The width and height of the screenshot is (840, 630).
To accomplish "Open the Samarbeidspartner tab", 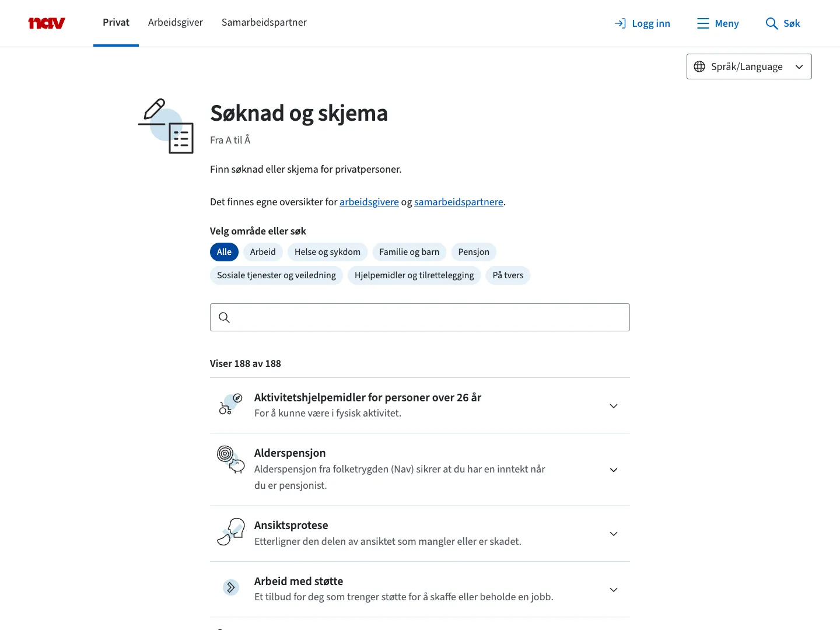I will [264, 23].
